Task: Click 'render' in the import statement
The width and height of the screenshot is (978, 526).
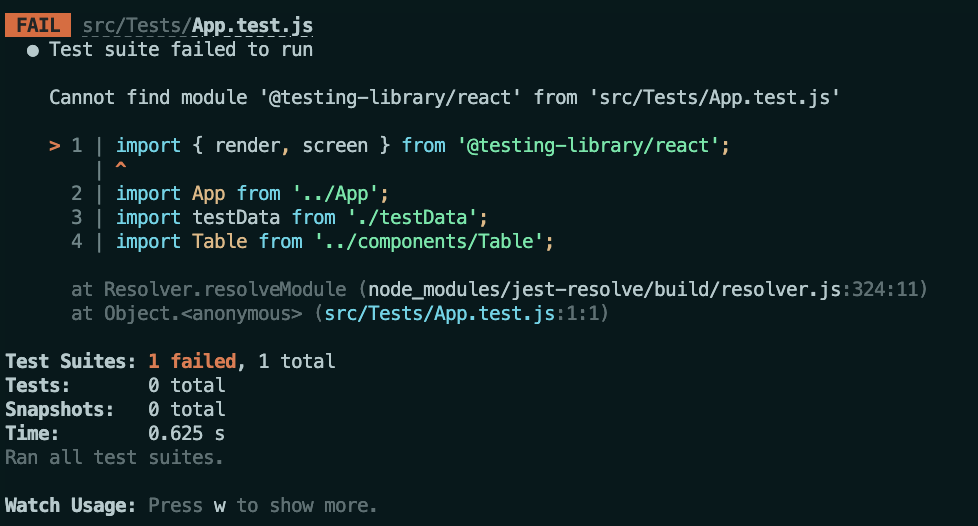Action: 247,146
